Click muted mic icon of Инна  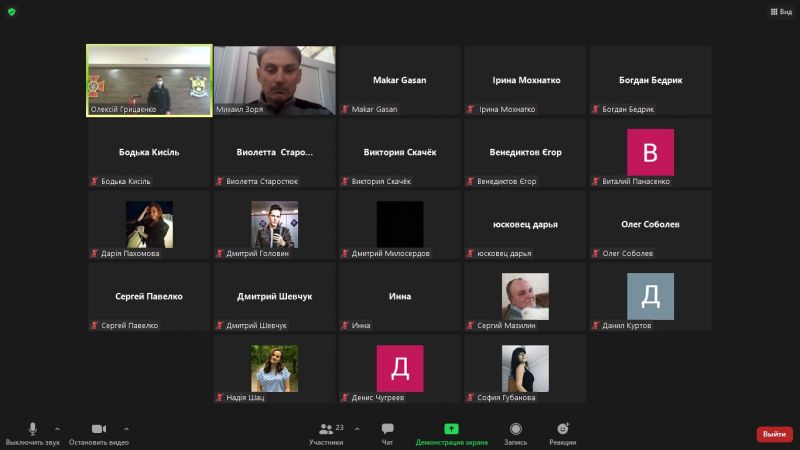[x=345, y=325]
